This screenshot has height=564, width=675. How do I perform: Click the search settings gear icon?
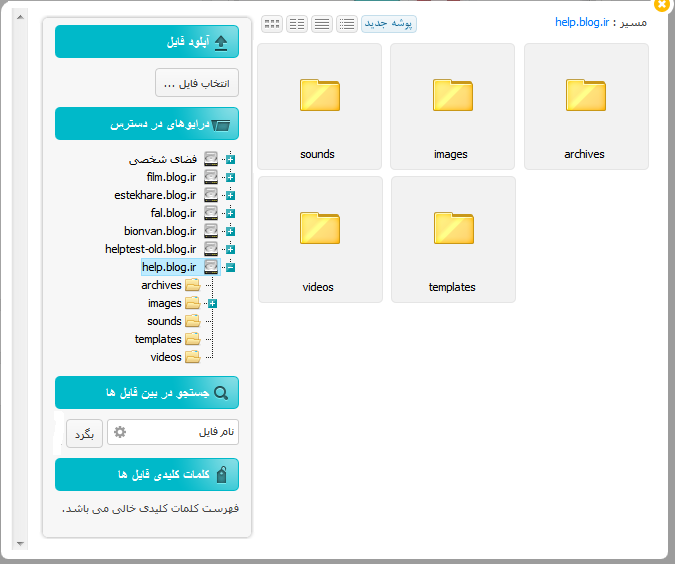pos(120,432)
